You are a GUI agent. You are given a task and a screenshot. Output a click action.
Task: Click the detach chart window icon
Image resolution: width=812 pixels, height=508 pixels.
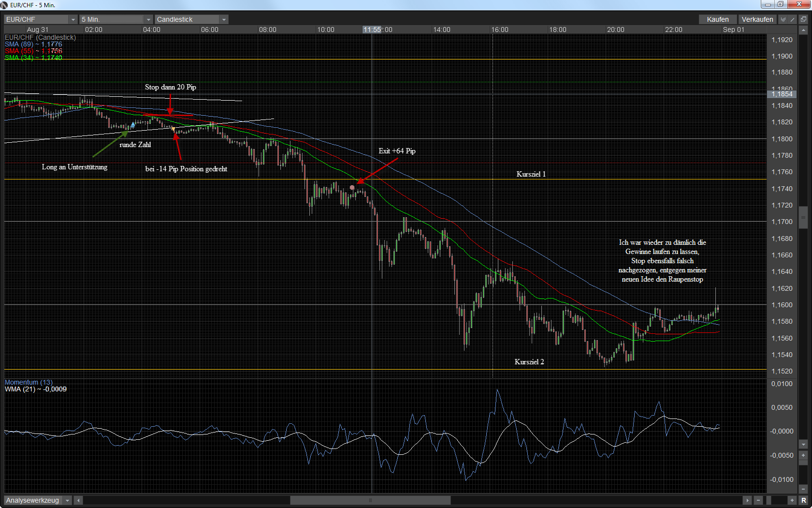(x=803, y=19)
